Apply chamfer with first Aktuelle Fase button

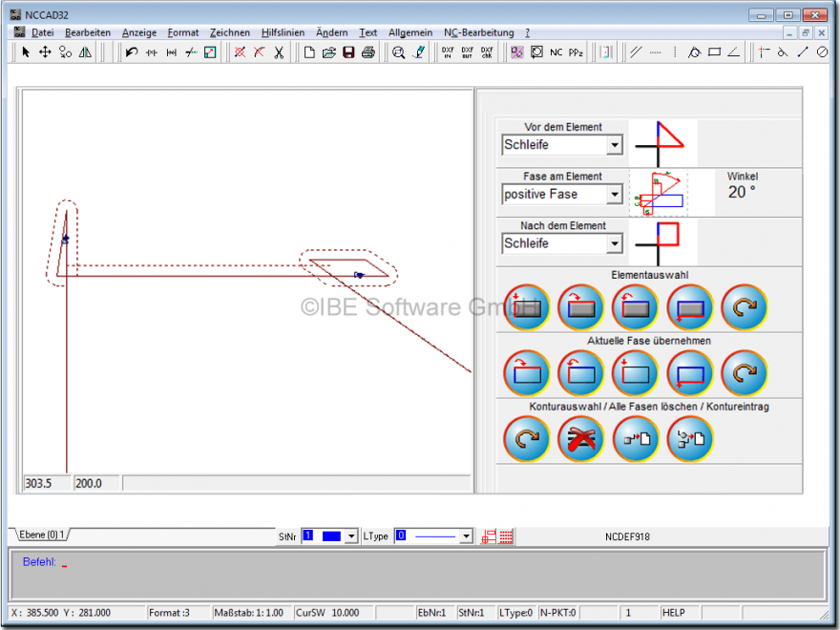(527, 373)
